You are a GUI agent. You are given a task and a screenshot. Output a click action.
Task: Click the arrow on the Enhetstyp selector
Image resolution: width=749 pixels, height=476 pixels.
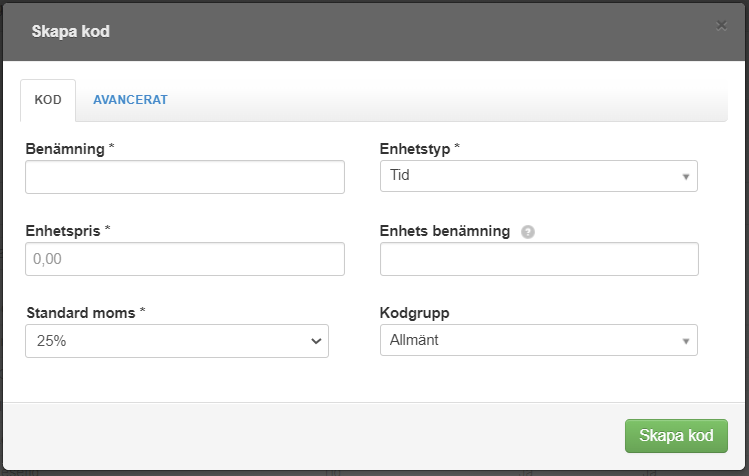click(x=686, y=176)
